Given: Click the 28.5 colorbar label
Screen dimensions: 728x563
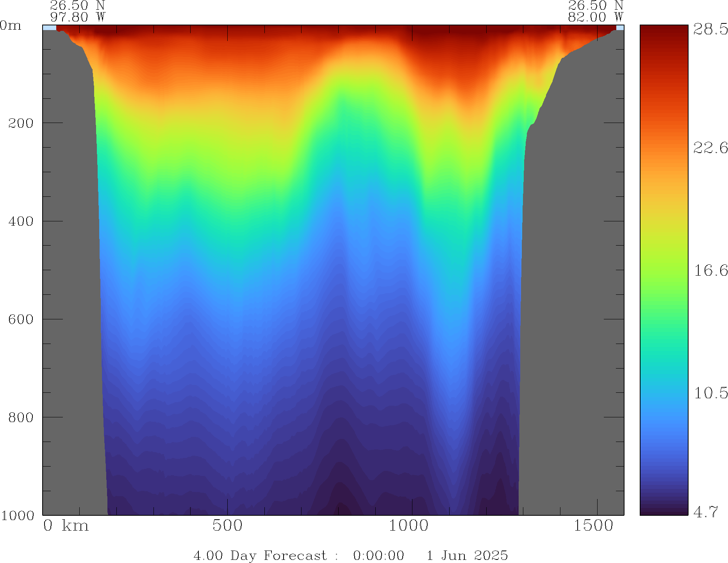Looking at the screenshot, I should (710, 29).
